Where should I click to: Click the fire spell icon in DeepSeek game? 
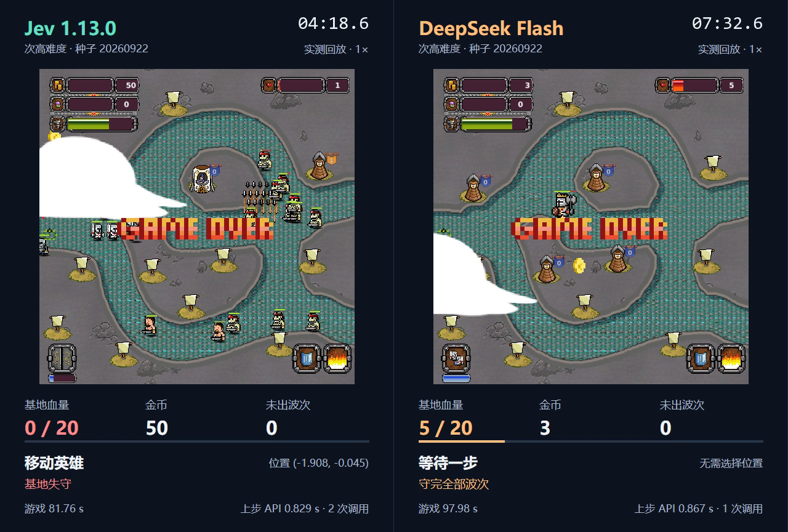(731, 358)
